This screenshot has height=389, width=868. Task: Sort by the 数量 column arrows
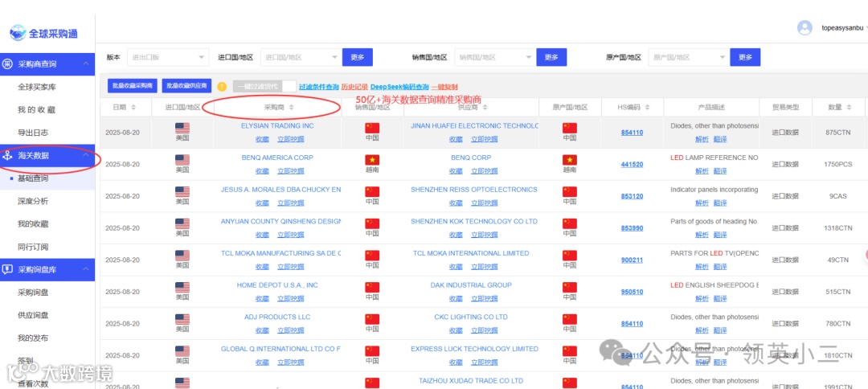(x=850, y=108)
